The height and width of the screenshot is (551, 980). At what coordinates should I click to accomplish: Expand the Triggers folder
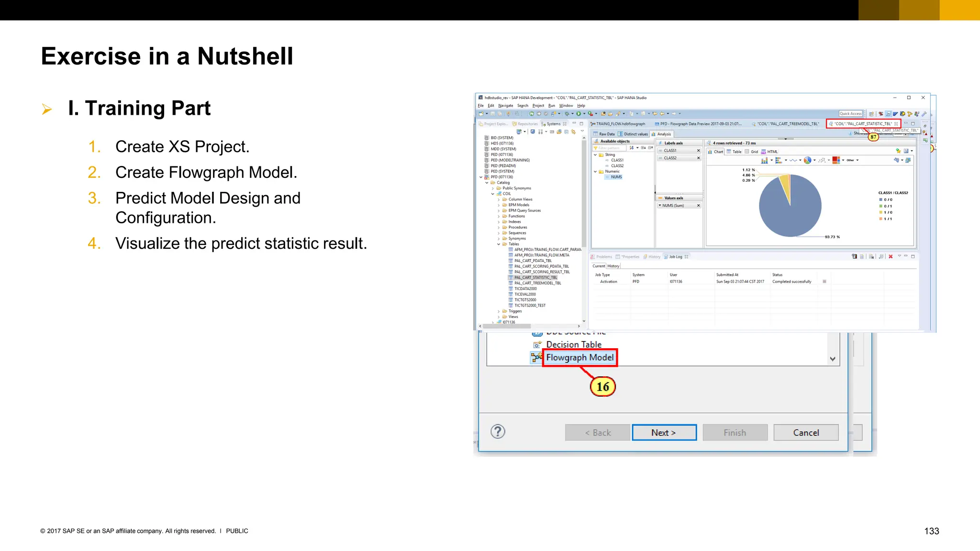pos(499,311)
